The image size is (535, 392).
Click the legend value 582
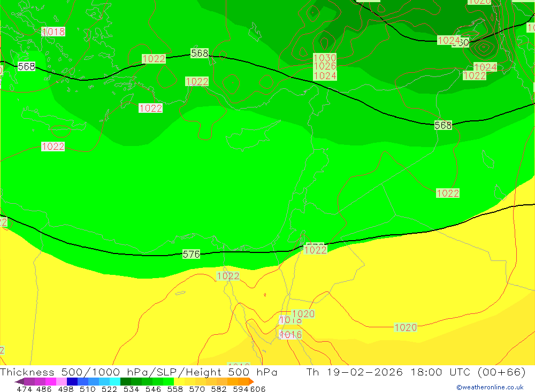coord(219,389)
